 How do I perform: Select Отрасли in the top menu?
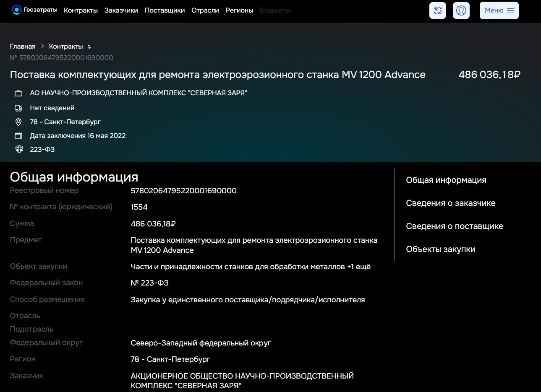(205, 10)
